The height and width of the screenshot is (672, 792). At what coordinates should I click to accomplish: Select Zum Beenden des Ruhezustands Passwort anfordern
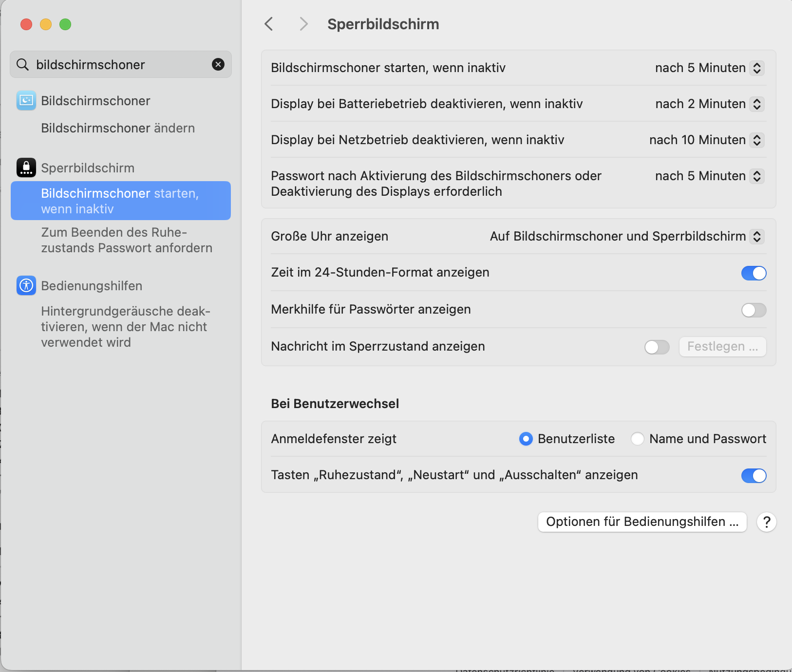pos(127,240)
